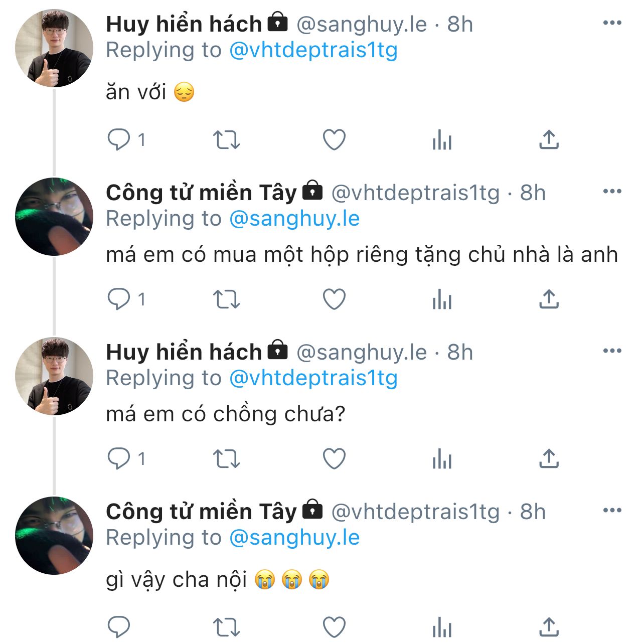Retweet the "ăn với" tweet
Image resolution: width=644 pixels, height=644 pixels.
(226, 140)
